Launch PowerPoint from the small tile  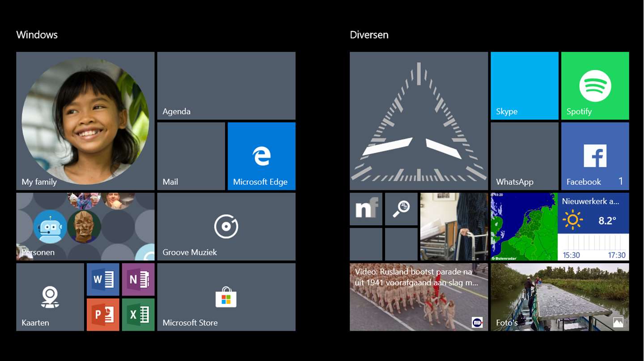[103, 315]
